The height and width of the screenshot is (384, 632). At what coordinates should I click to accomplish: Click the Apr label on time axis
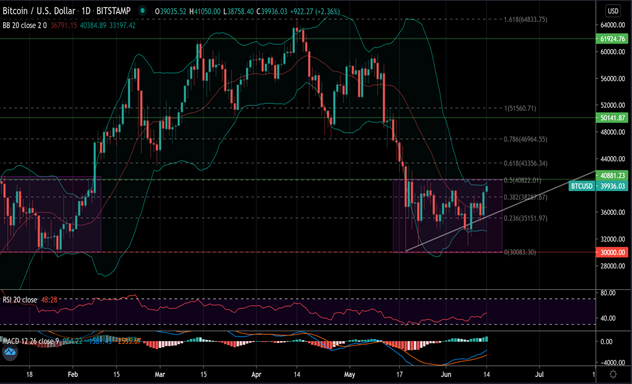[x=256, y=374]
